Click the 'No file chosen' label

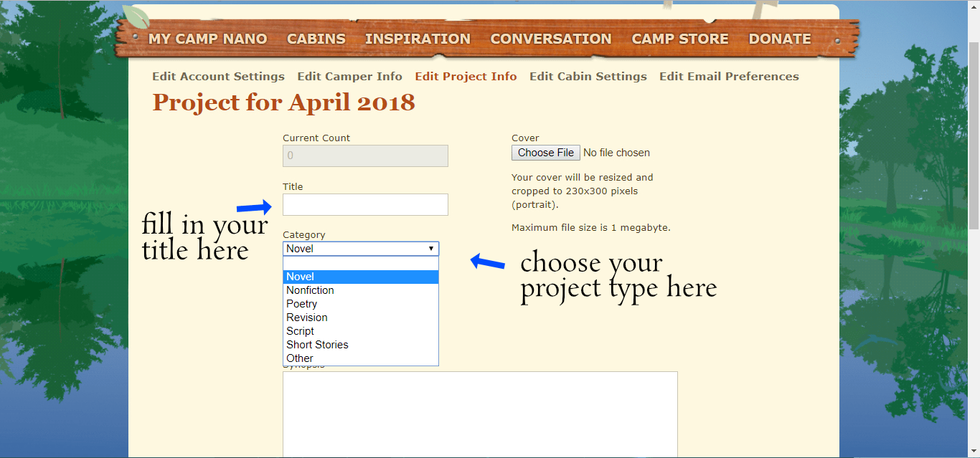point(617,153)
